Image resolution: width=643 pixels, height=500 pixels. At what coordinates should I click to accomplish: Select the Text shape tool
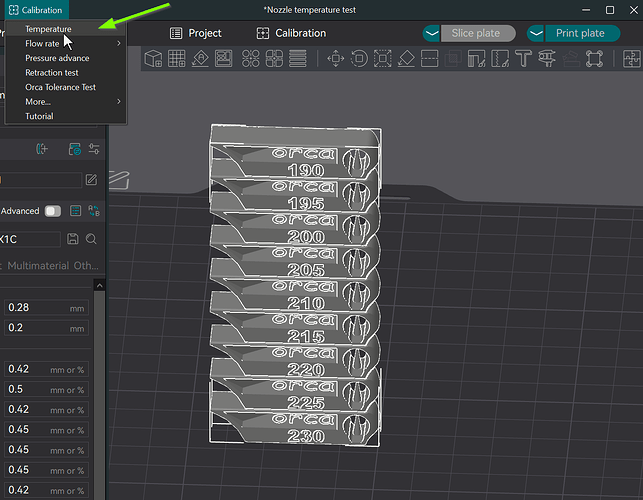pyautogui.click(x=523, y=59)
